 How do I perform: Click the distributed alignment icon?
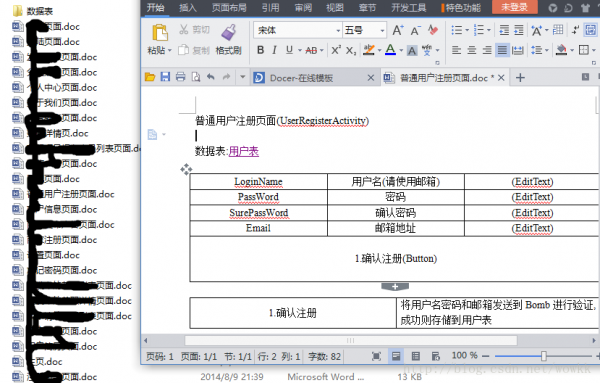pos(517,50)
